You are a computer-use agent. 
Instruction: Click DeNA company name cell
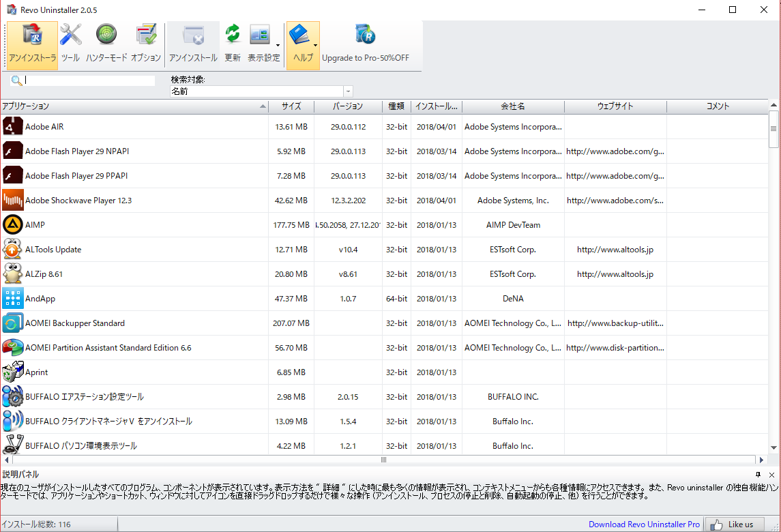pos(513,298)
